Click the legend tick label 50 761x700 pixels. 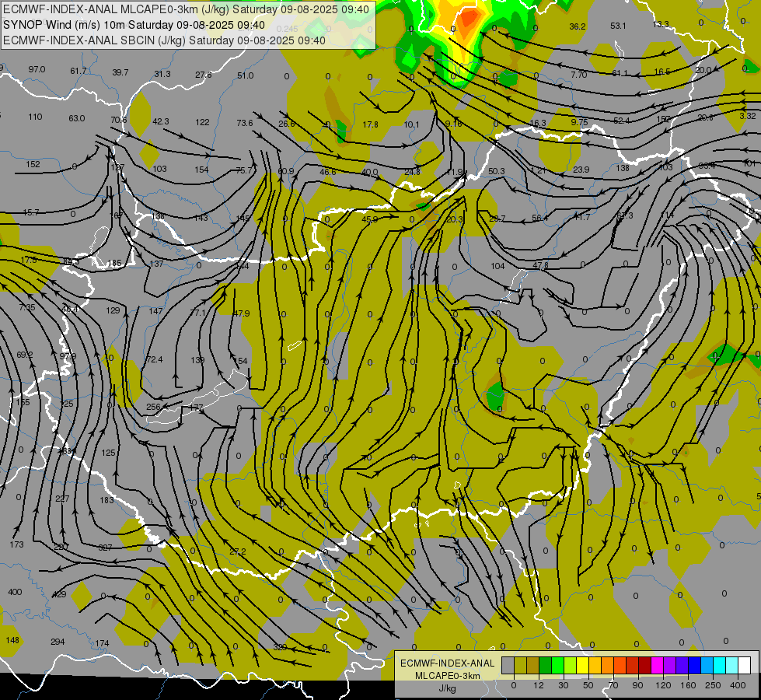(588, 685)
